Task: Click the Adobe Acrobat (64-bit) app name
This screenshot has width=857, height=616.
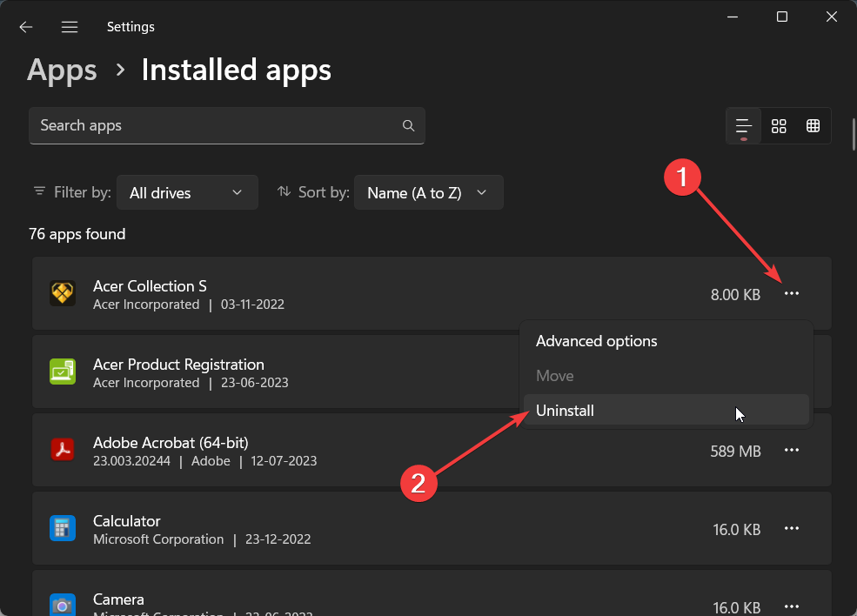Action: [171, 443]
